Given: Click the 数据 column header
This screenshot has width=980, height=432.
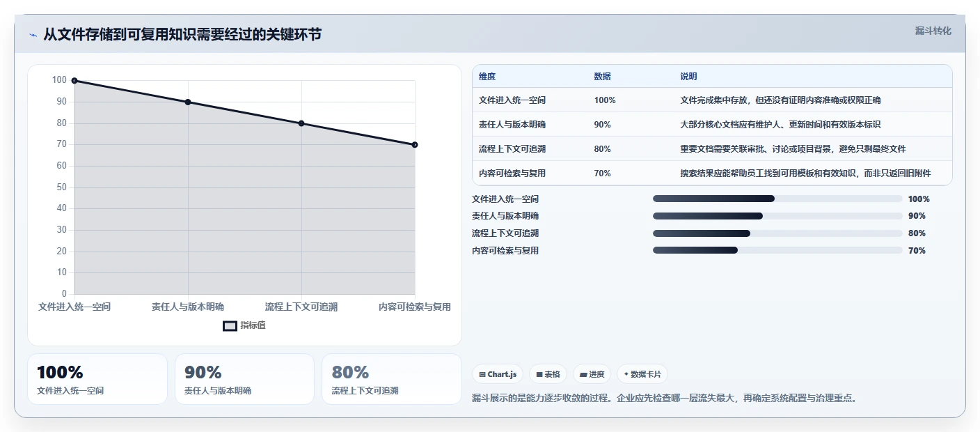Looking at the screenshot, I should [603, 77].
